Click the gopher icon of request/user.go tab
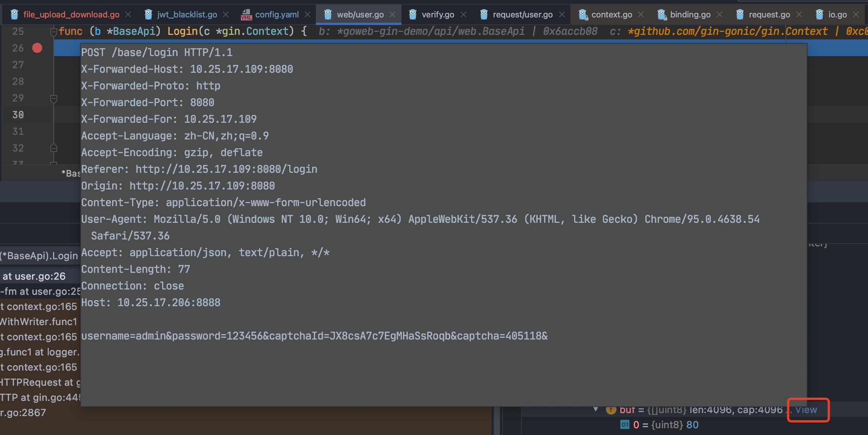Viewport: 868px width, 435px height. (484, 15)
